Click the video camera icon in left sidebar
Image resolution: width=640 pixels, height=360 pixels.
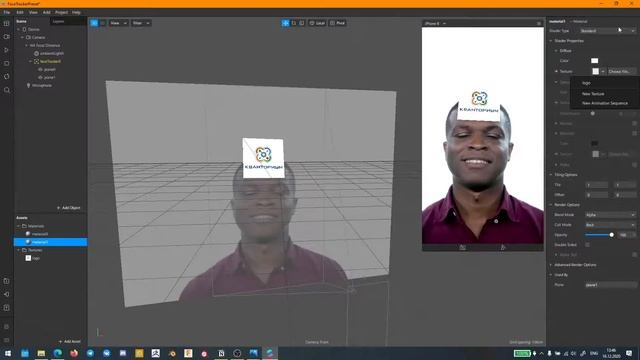tap(7, 37)
